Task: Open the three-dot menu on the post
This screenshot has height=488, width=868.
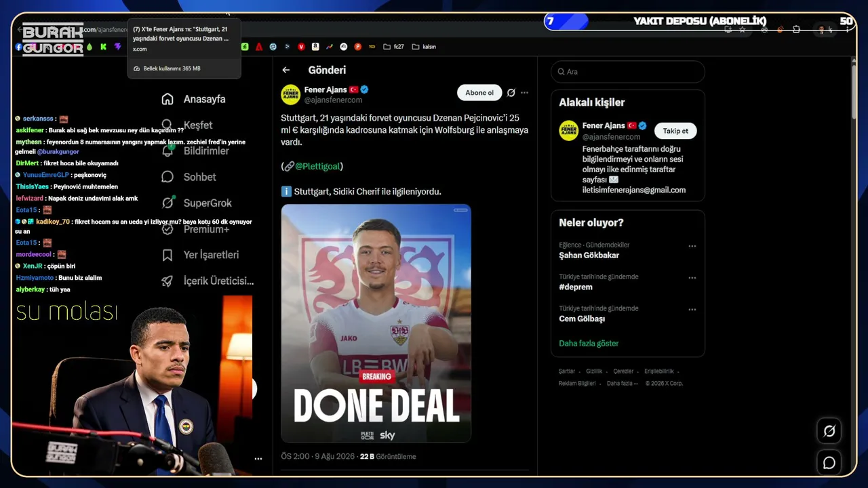Action: (524, 93)
